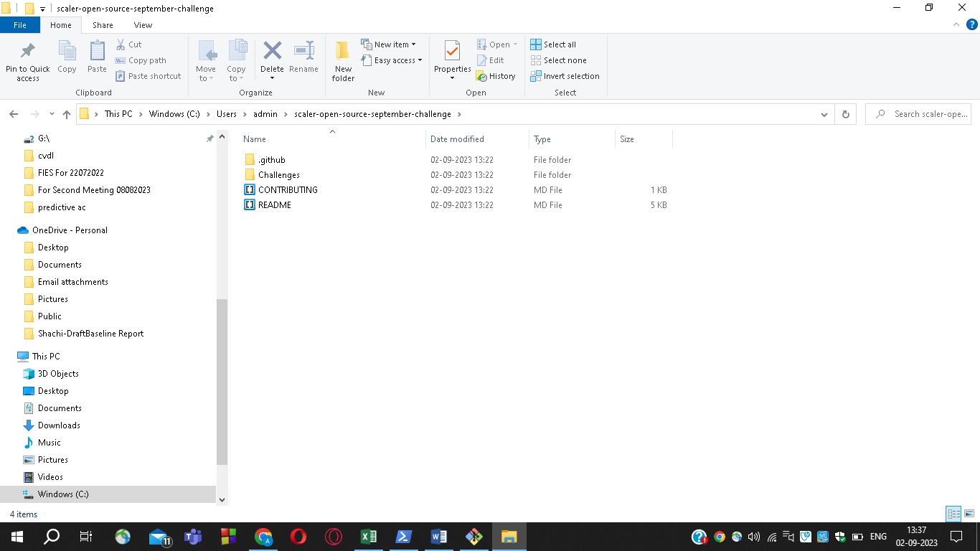Open the New item dropdown
The height and width of the screenshot is (551, 980).
pos(390,44)
